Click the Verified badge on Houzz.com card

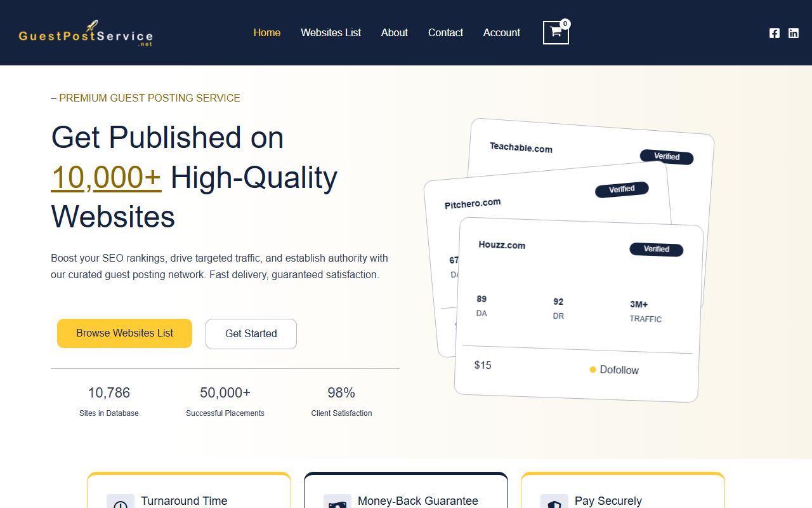(656, 249)
